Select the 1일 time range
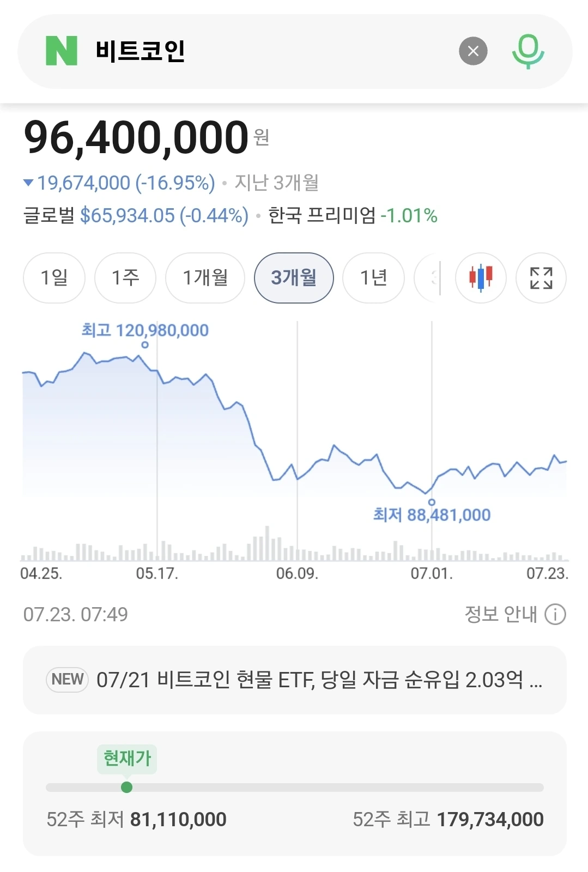588x872 pixels. tap(54, 278)
